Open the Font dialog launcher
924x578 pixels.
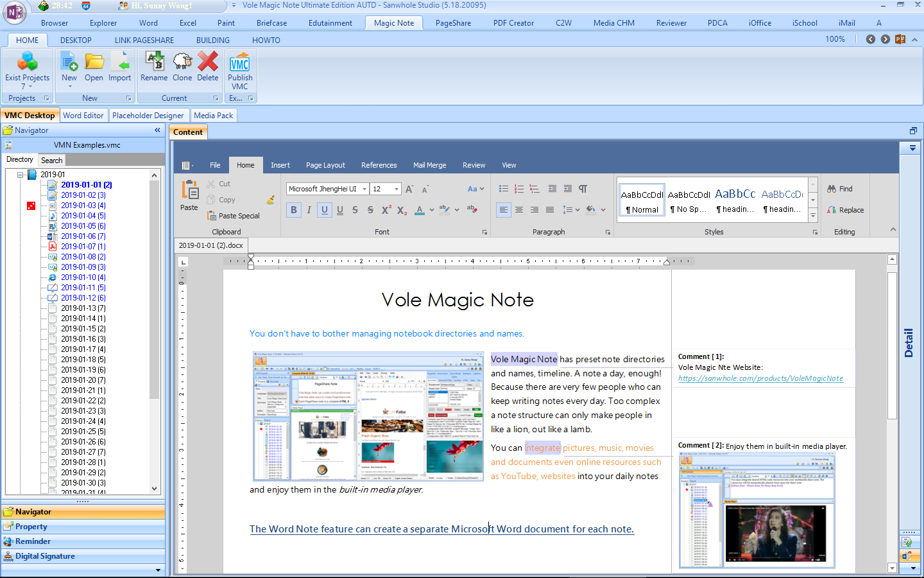pos(484,232)
